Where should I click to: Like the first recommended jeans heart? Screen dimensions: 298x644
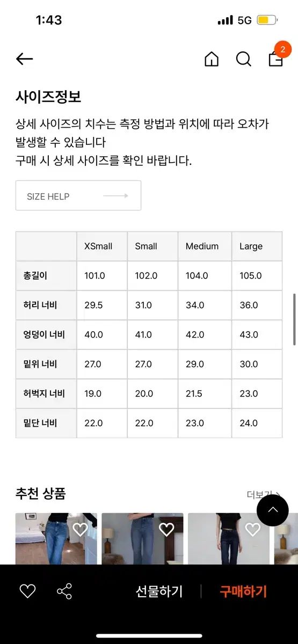80,530
